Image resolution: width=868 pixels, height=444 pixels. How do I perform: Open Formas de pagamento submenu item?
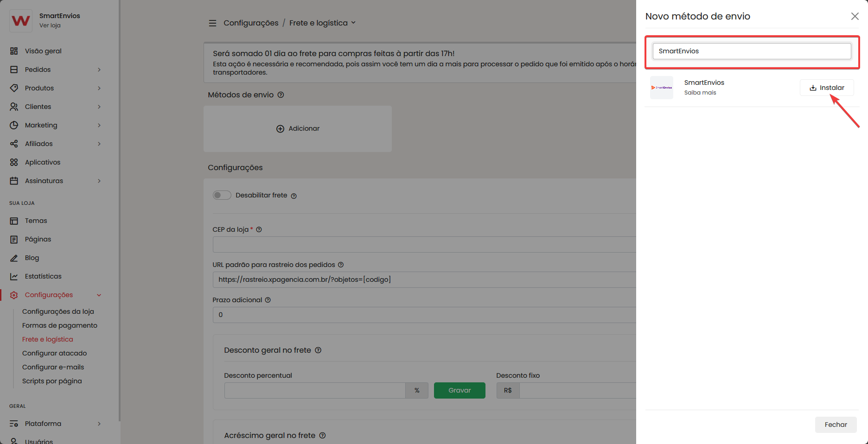[x=60, y=325]
